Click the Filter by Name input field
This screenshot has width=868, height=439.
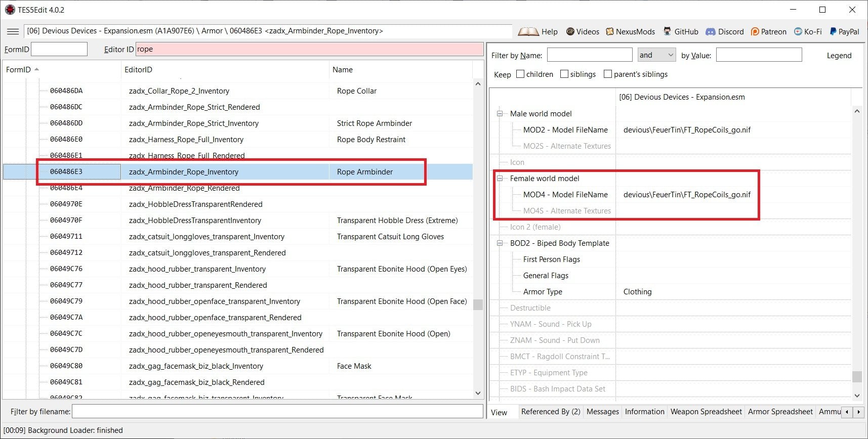590,55
